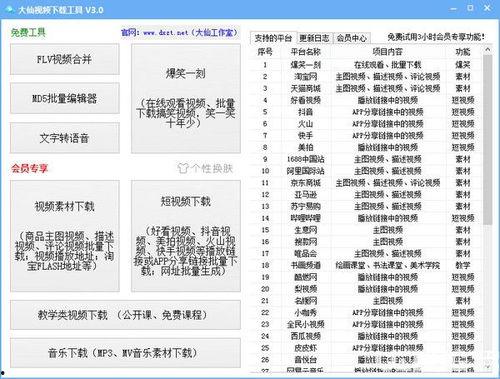Viewport: 500px width, 379px height.
Task: Open the FLV视频合并 tool
Action: (65, 59)
